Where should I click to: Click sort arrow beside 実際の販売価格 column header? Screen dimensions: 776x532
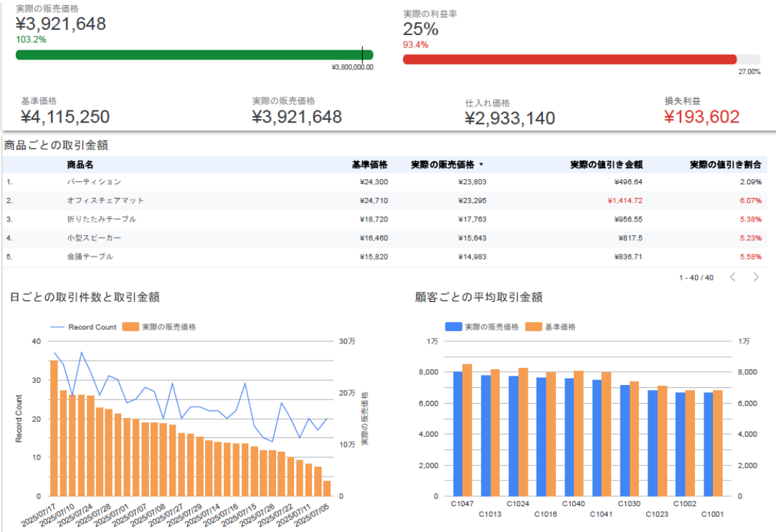point(481,165)
